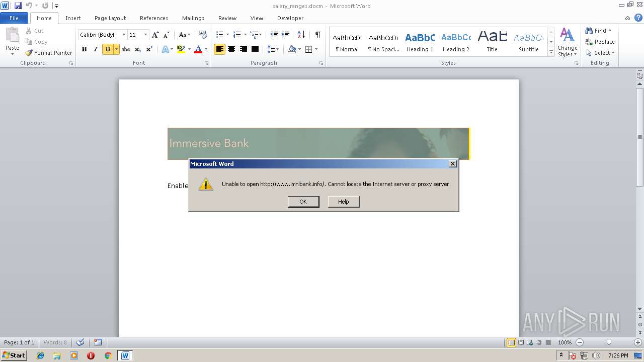Select the Copy command
This screenshot has height=362, width=644.
click(x=36, y=42)
